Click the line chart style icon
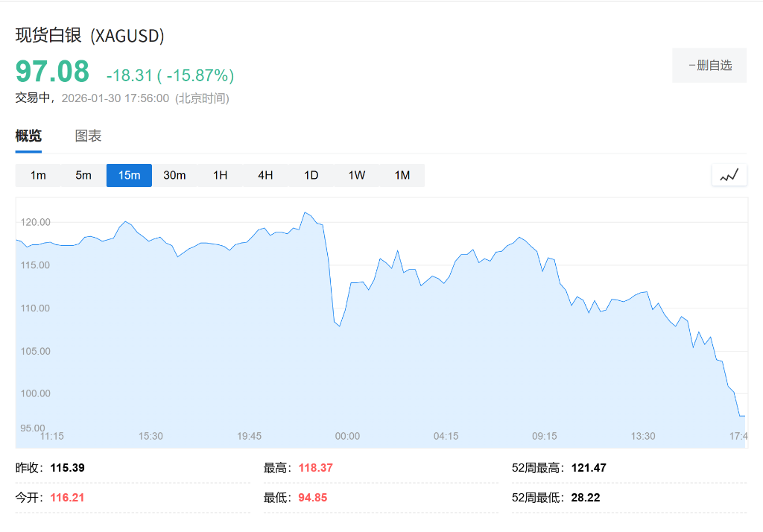This screenshot has width=763, height=532. (x=729, y=175)
